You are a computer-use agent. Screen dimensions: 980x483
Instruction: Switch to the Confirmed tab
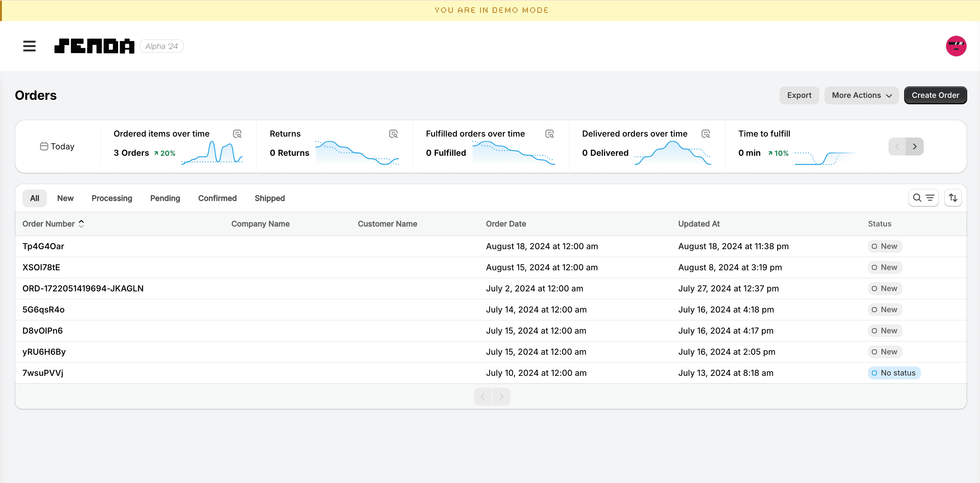point(217,198)
